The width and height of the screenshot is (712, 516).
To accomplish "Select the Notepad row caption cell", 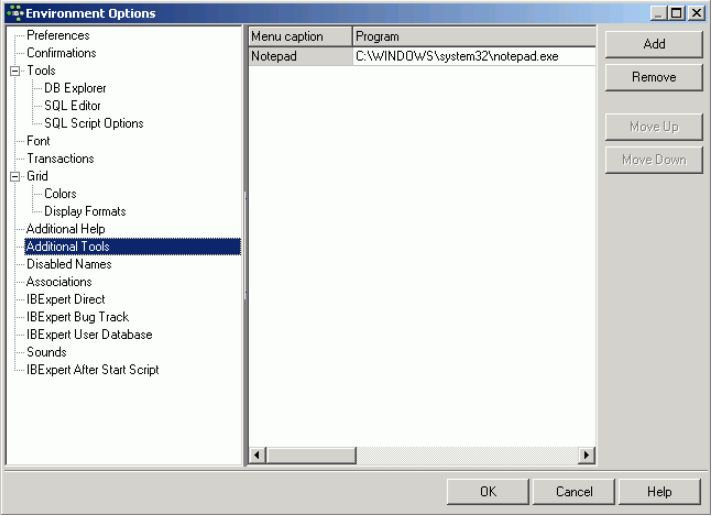I will (300, 57).
